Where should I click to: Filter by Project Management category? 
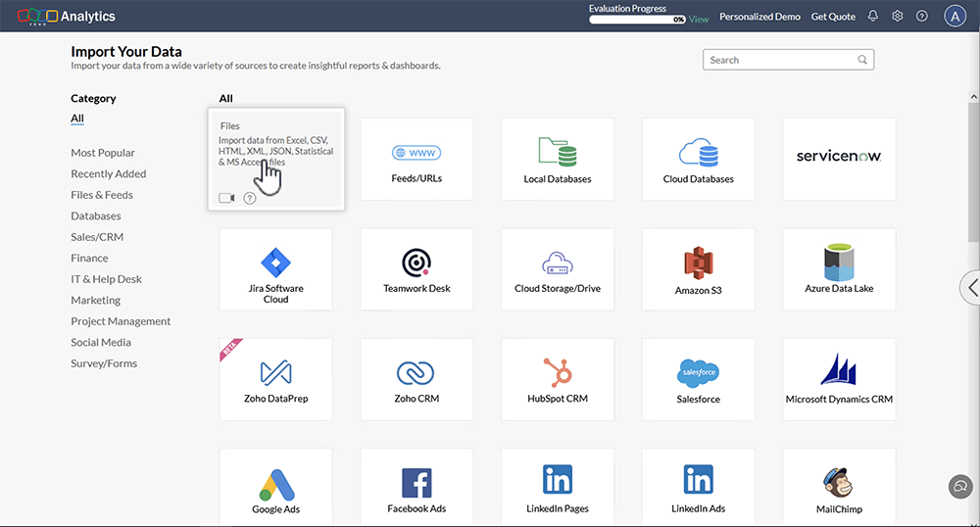[121, 321]
